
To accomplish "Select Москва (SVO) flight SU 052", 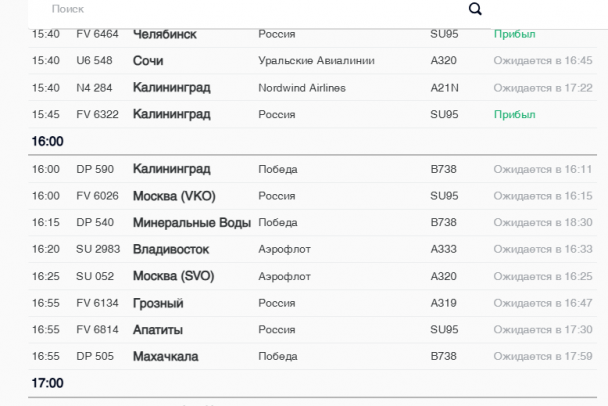I will click(313, 276).
